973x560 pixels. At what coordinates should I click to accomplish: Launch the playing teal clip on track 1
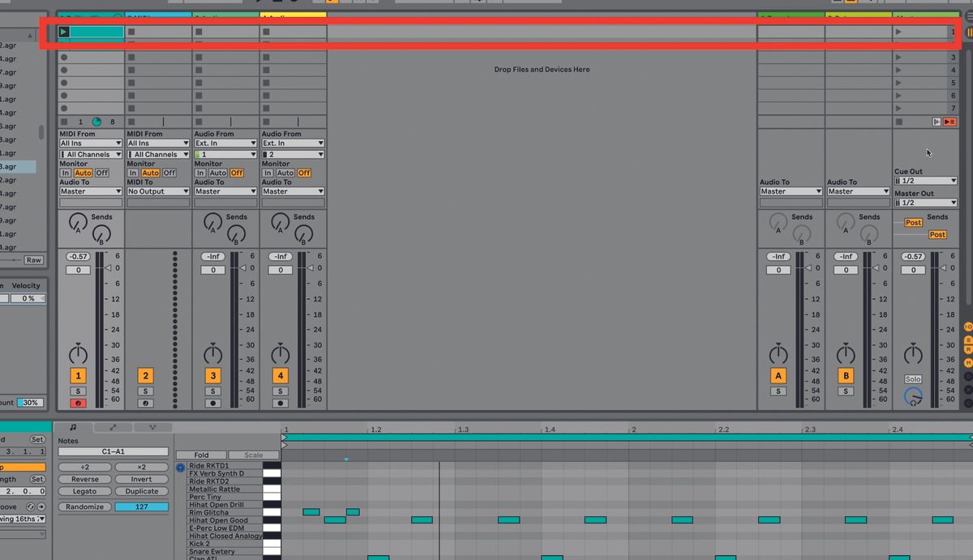62,32
